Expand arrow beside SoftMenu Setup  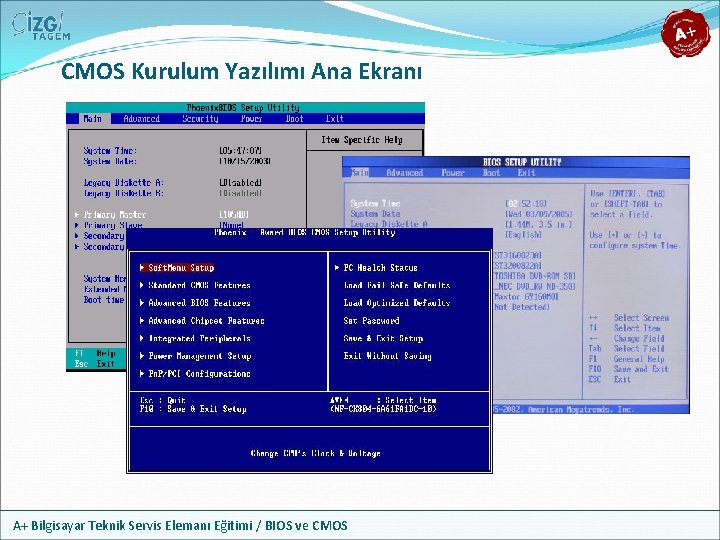pos(142,267)
